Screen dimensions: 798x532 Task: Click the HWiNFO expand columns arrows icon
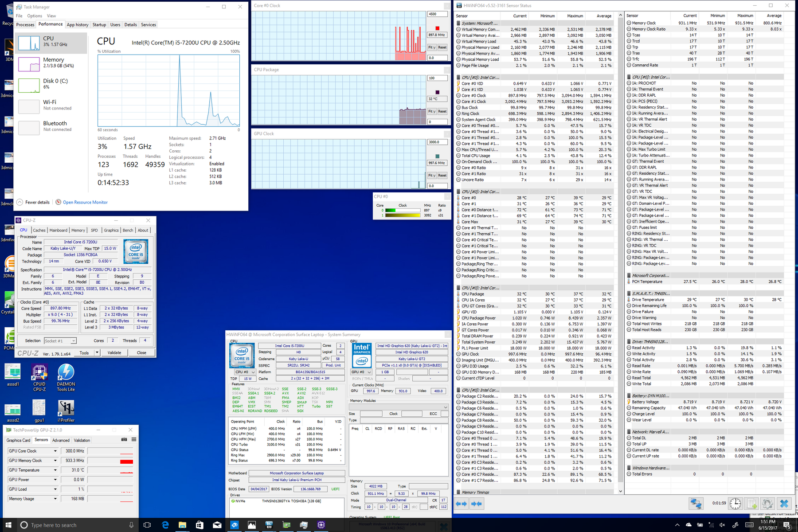coord(462,504)
